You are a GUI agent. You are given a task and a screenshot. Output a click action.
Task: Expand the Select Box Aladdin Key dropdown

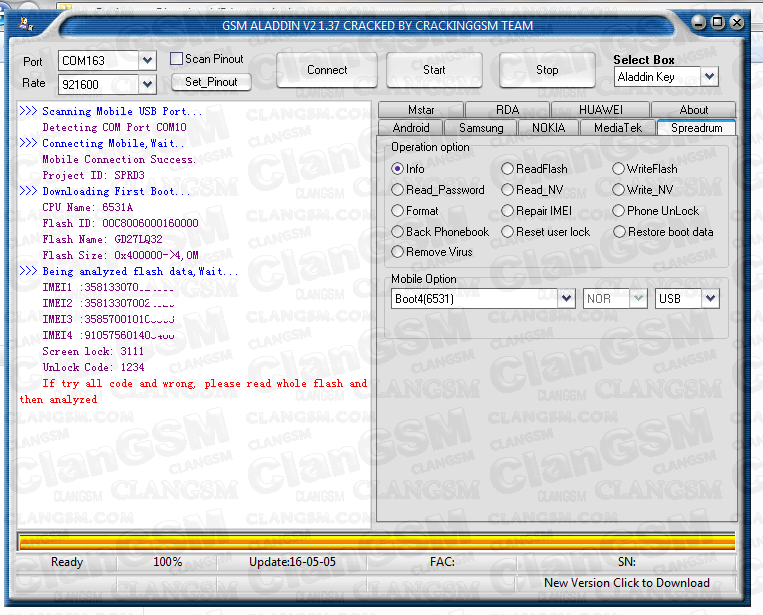click(709, 76)
